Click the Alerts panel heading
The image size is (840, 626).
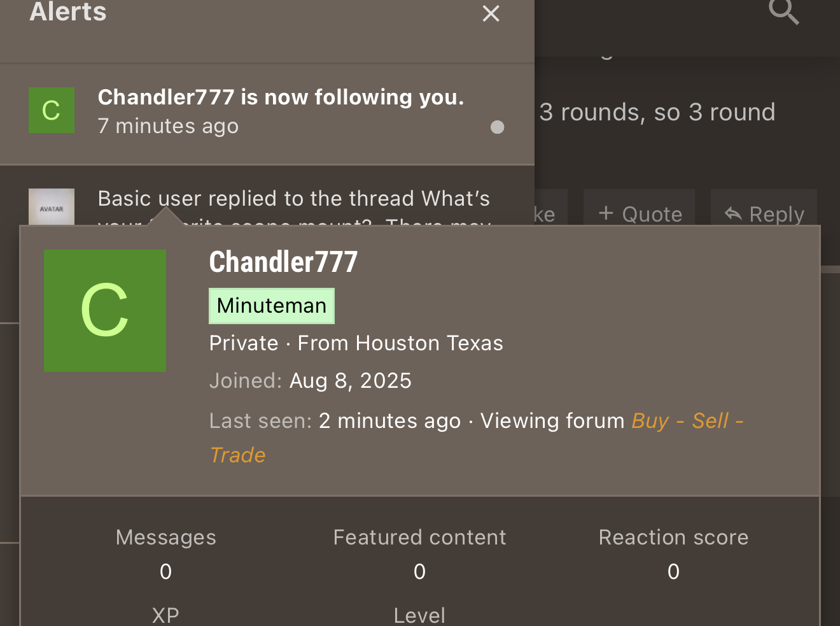pos(68,11)
